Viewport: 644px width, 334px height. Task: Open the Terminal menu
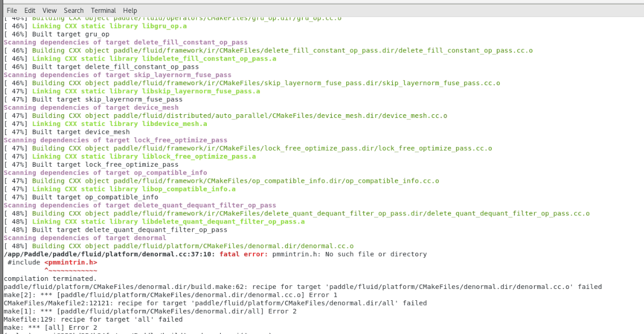[x=103, y=10]
